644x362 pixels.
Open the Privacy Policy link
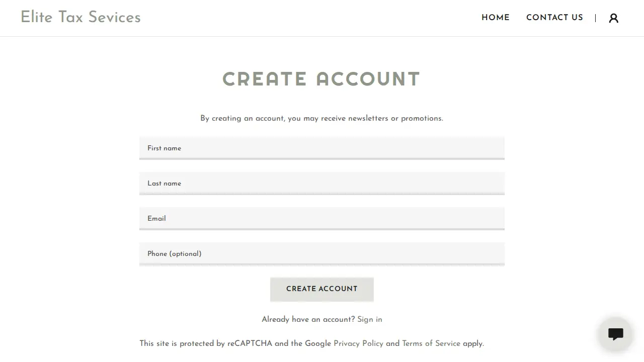[x=358, y=344]
